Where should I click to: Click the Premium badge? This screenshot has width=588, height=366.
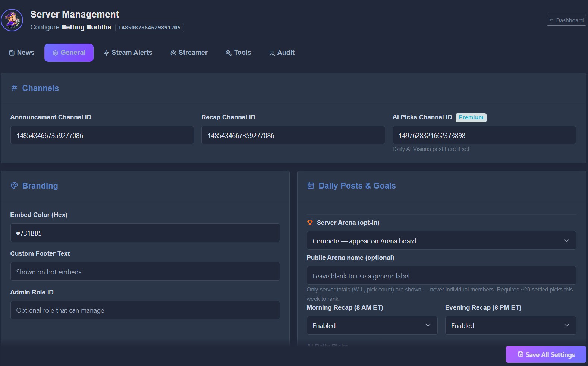[x=471, y=117]
